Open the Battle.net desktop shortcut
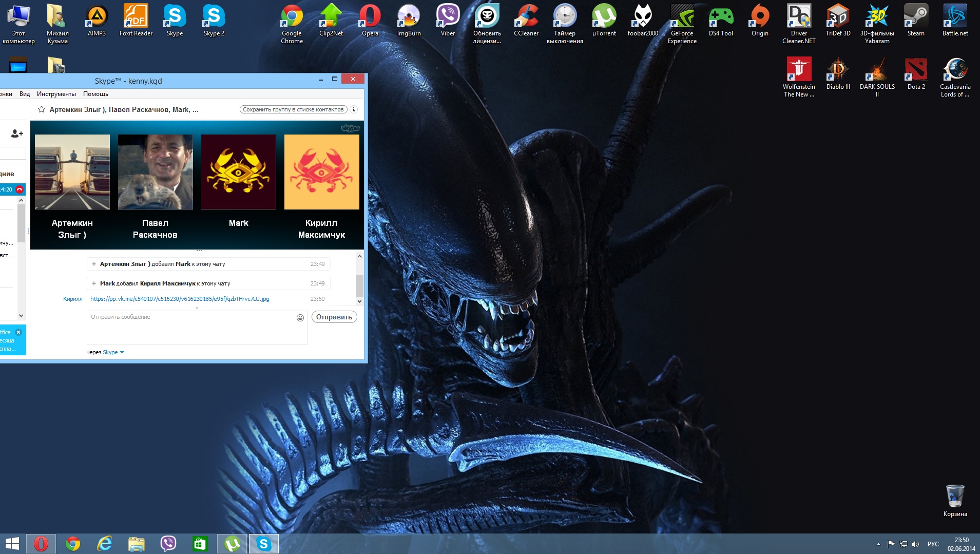980x554 pixels. click(955, 21)
